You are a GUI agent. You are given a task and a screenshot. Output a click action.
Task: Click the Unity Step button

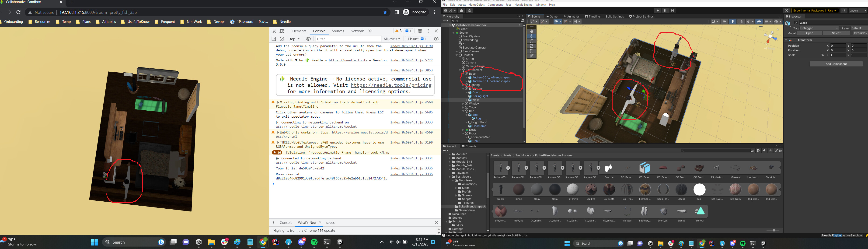click(673, 11)
